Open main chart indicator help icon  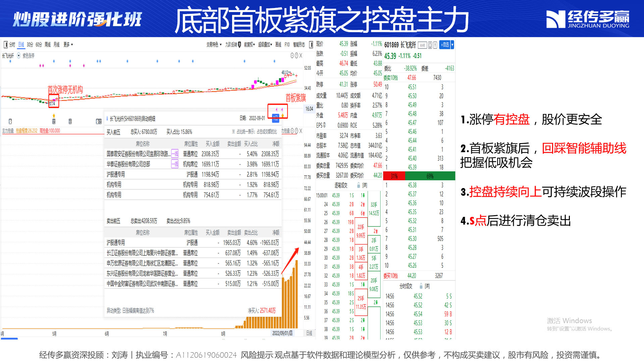coord(296,56)
